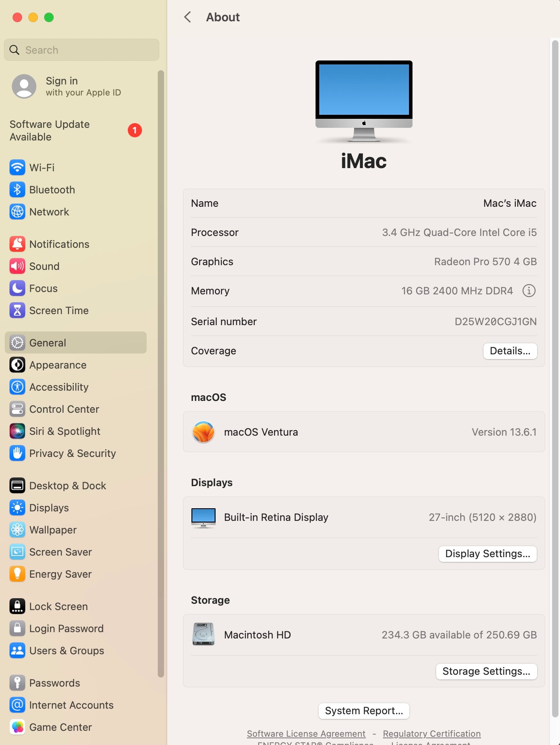Click the Coverage Details button

pos(510,351)
